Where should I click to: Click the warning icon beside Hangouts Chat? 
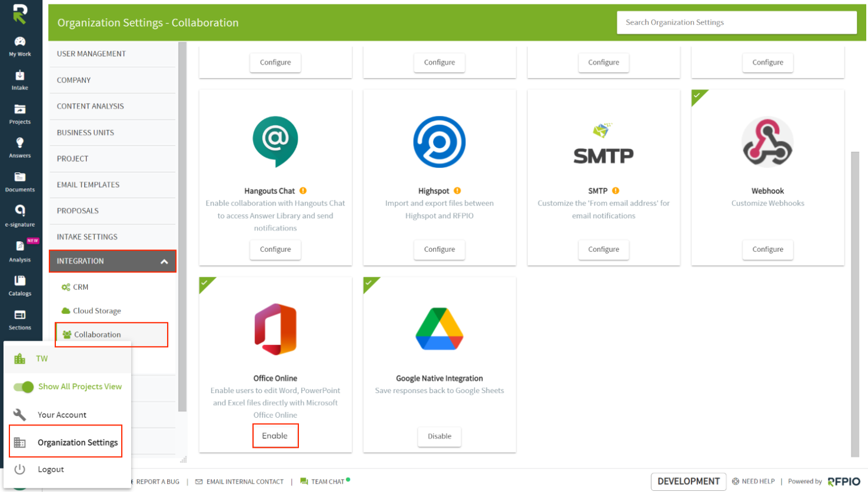pyautogui.click(x=303, y=191)
